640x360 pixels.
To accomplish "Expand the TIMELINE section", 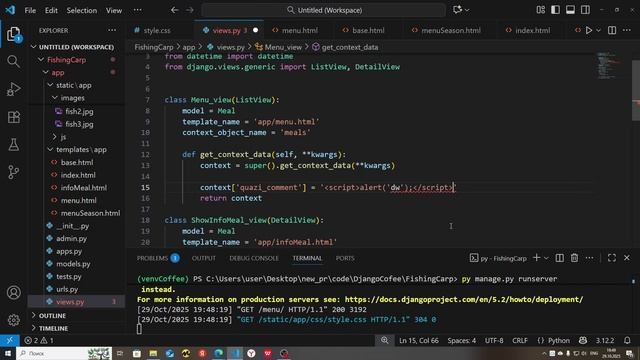I will click(53, 328).
